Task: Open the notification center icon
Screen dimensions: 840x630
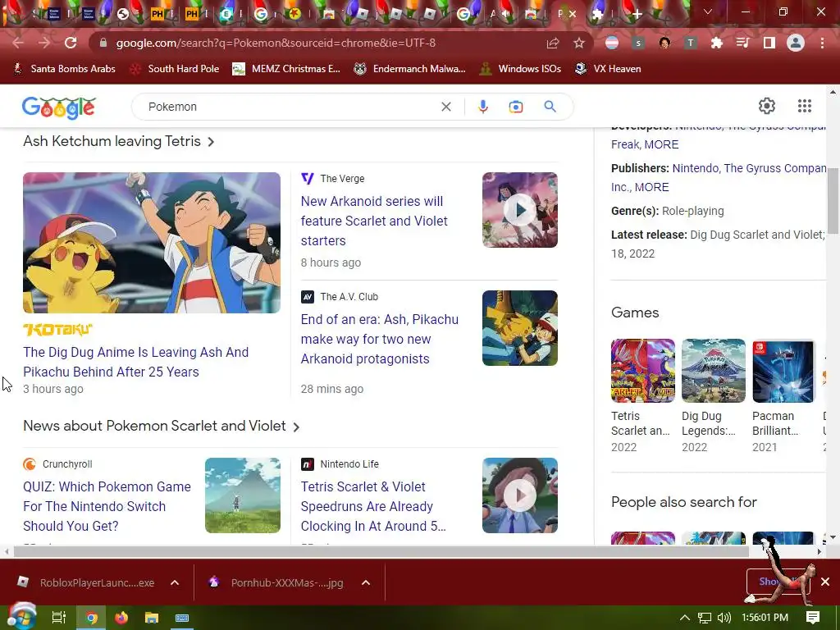Action: coord(813,618)
